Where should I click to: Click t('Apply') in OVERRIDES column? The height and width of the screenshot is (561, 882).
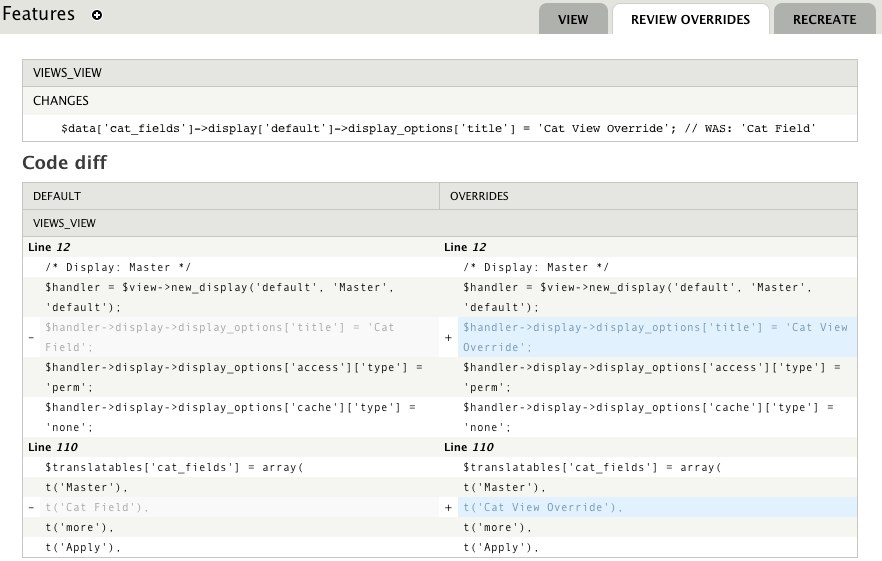click(x=501, y=547)
